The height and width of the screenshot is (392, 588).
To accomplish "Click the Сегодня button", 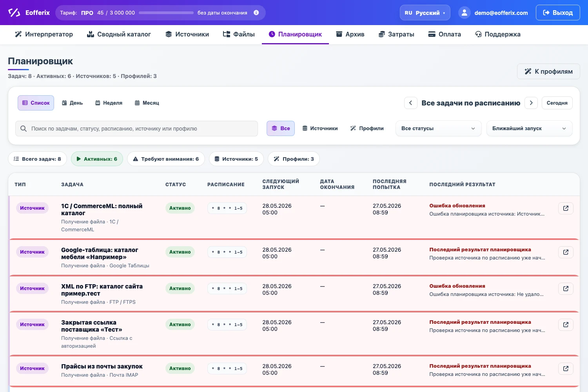I will 557,103.
